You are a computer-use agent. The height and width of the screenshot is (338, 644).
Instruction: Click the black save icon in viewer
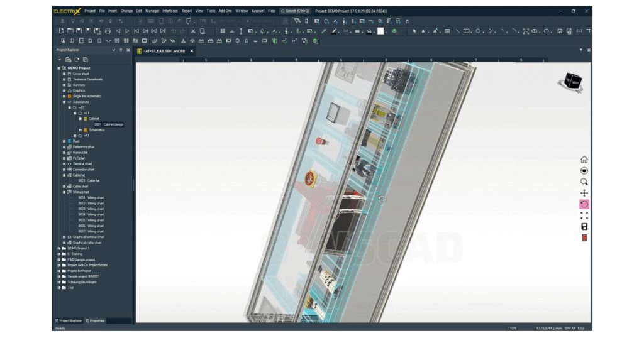pos(584,226)
